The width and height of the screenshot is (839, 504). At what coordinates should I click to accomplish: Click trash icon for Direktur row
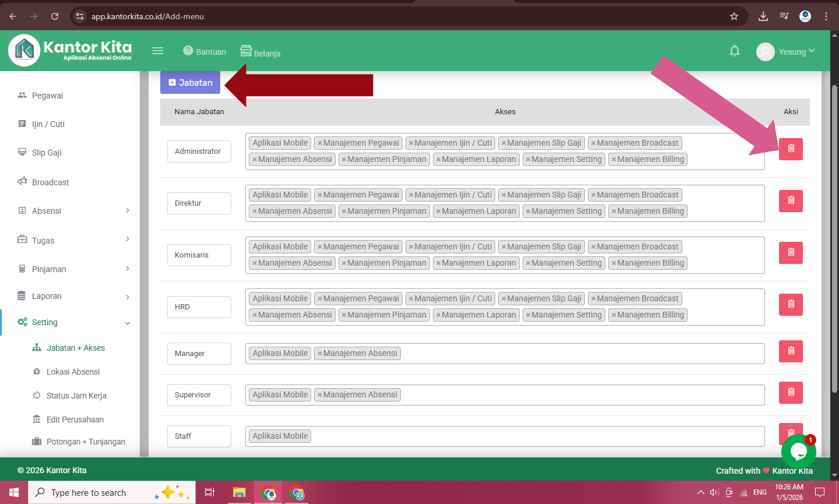click(x=791, y=200)
